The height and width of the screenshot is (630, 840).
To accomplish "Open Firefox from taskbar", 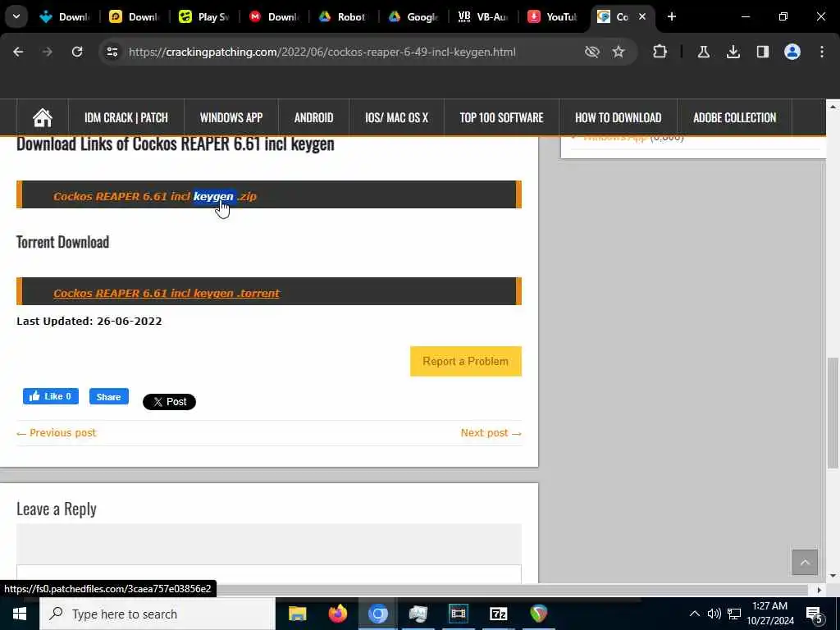I will point(337,614).
